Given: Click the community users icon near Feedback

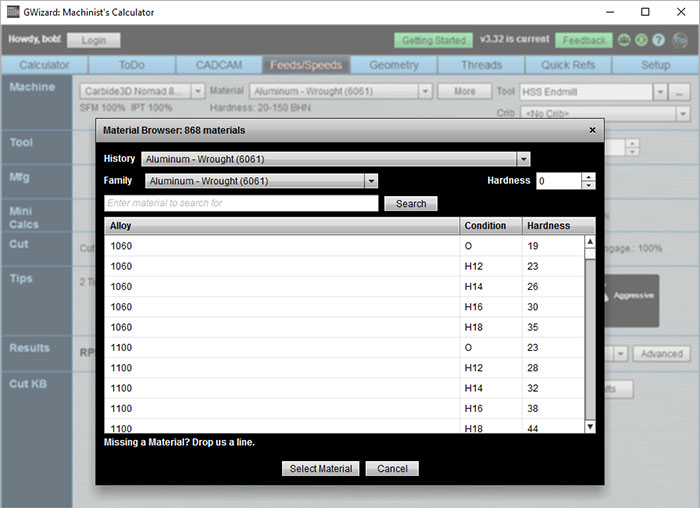Looking at the screenshot, I should click(x=623, y=41).
